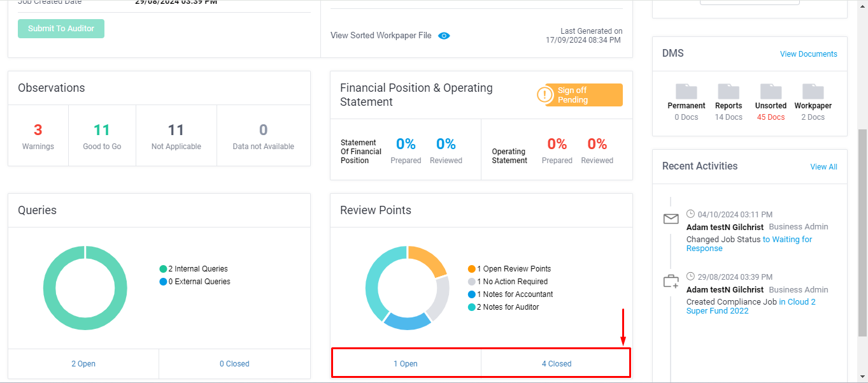Screen dimensions: 868x383
Task: Click the Queries donut chart
Action: tap(85, 288)
